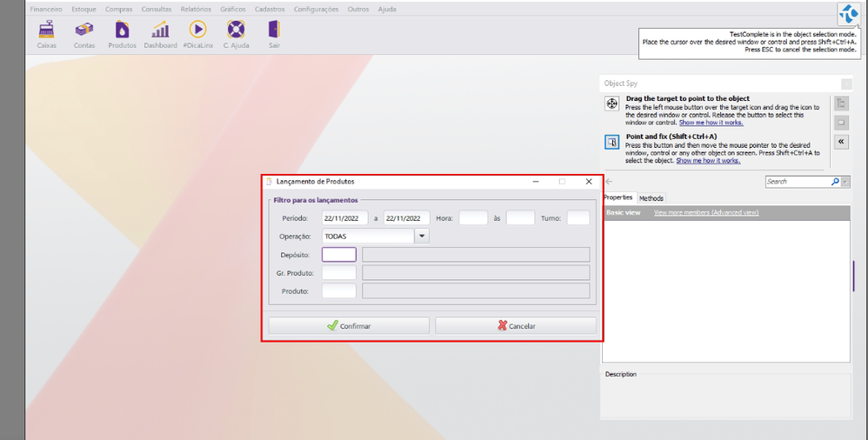Launch the #DicaLinx play icon
This screenshot has width=868, height=440.
197,30
